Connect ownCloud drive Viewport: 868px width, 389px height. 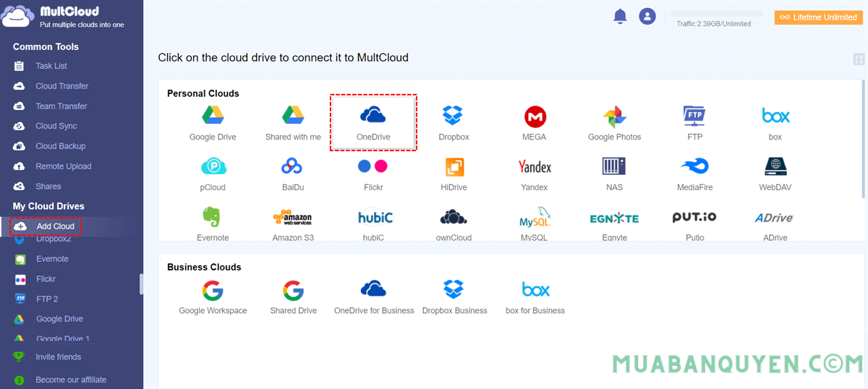pyautogui.click(x=454, y=217)
